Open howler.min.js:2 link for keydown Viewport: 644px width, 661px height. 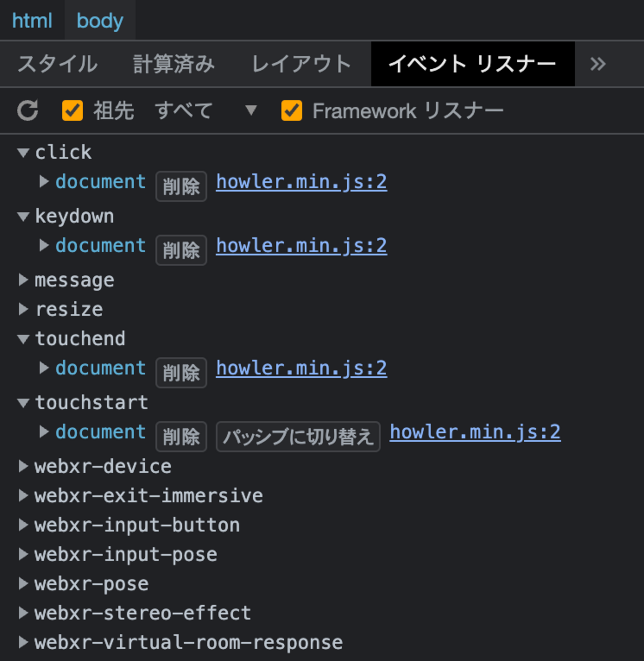[x=301, y=245]
